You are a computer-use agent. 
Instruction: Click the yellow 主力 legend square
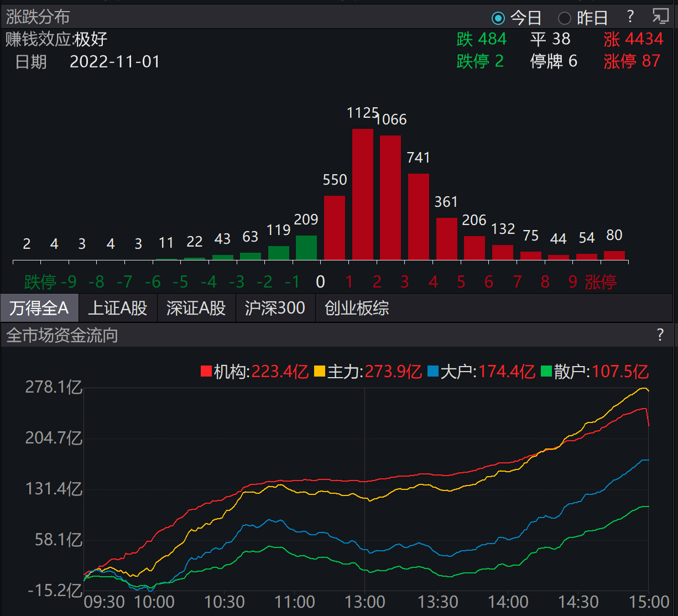tap(320, 372)
